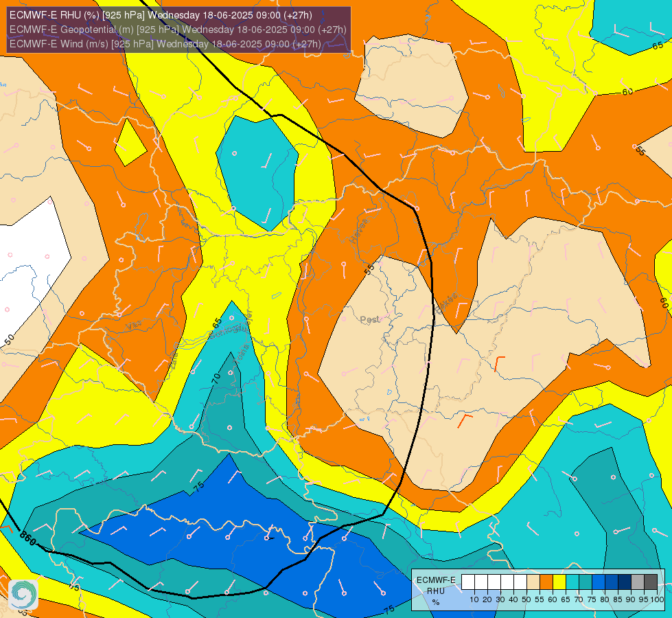Click the light grey 90-95% legend swatch

pyautogui.click(x=638, y=582)
